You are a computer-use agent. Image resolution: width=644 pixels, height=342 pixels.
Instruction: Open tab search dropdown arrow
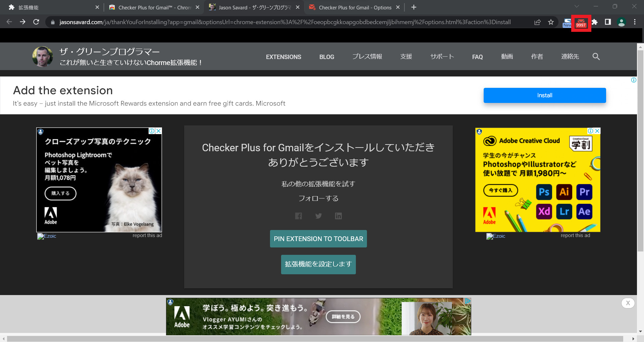coord(577,7)
